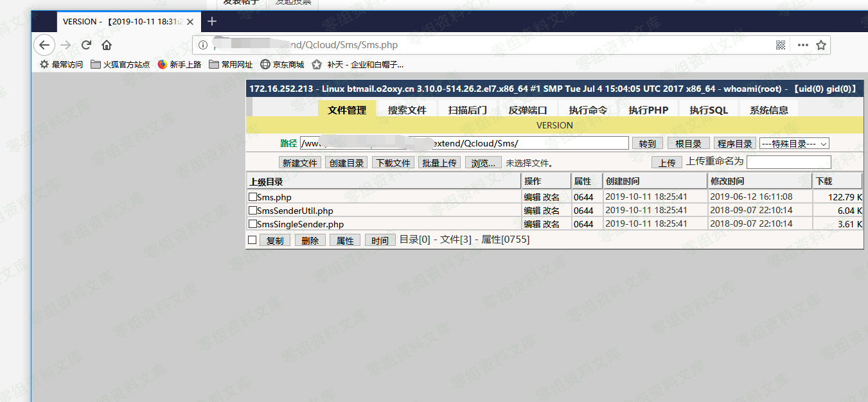Open the 火狐官方站点 bookmark folder

click(x=120, y=64)
